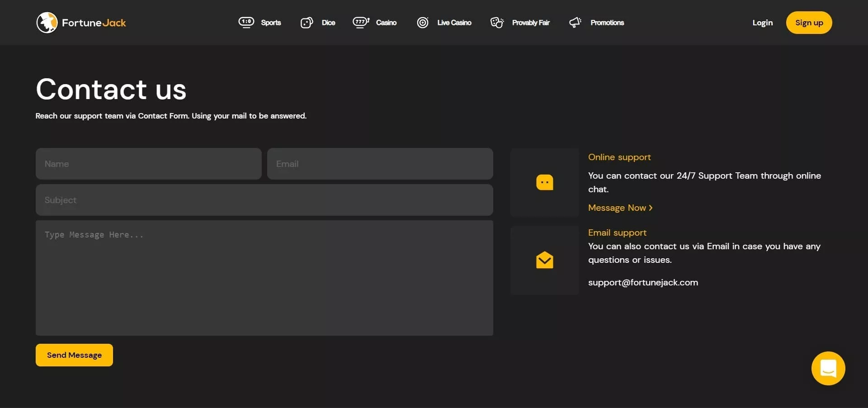Click into the Subject field
This screenshot has width=868, height=408.
(264, 200)
